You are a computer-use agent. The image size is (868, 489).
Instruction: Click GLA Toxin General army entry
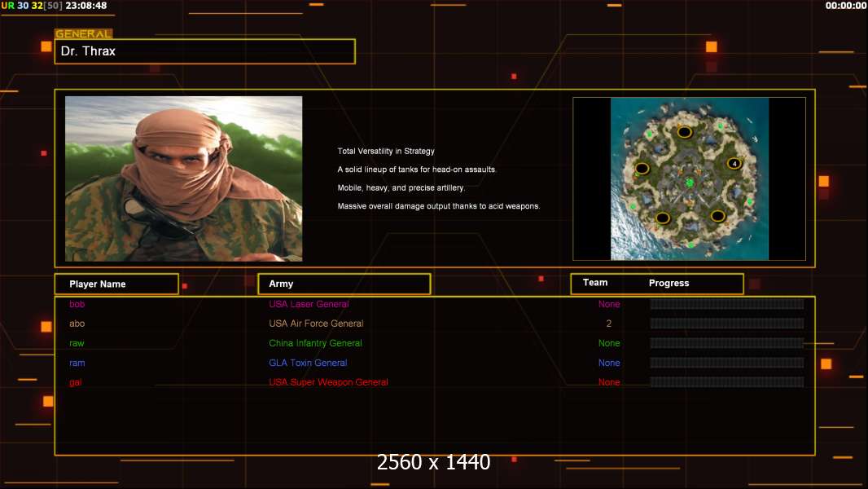pyautogui.click(x=308, y=363)
